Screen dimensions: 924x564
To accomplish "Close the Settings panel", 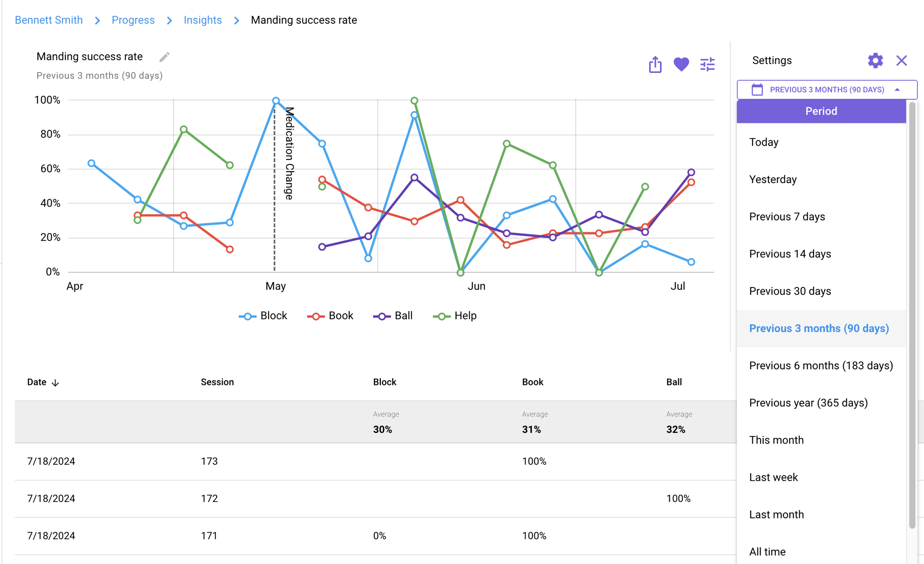I will click(x=901, y=60).
